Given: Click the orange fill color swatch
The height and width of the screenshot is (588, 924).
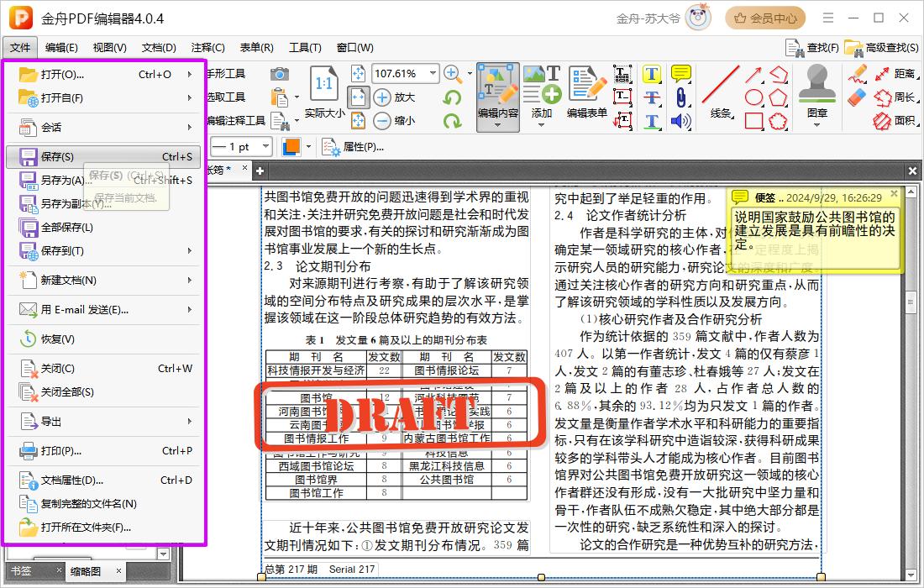Looking at the screenshot, I should (291, 147).
